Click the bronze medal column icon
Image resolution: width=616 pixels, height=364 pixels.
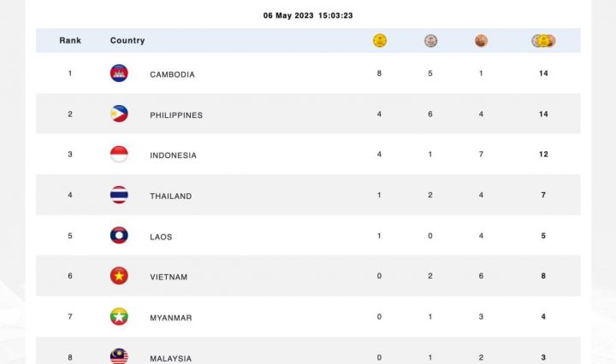click(x=481, y=40)
